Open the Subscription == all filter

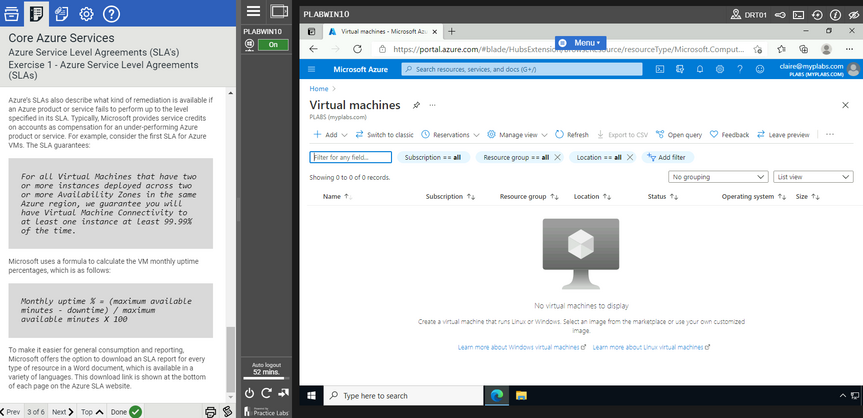[x=433, y=158]
